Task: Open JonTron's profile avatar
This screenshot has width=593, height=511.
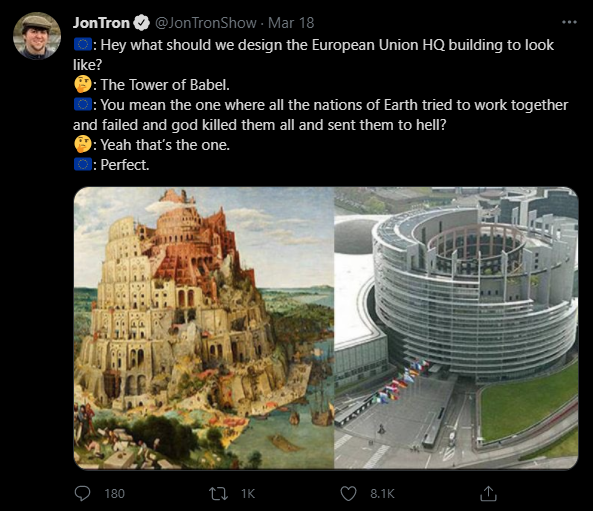Action: [37, 36]
